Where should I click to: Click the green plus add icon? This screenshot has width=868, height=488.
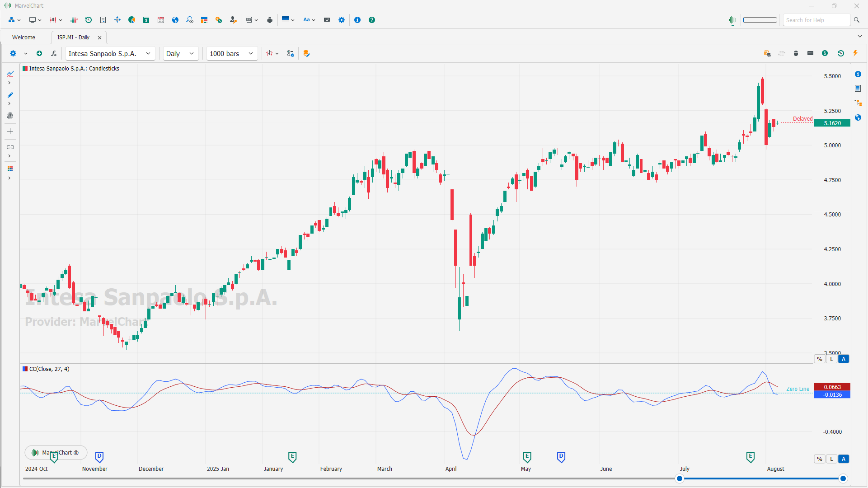[39, 53]
